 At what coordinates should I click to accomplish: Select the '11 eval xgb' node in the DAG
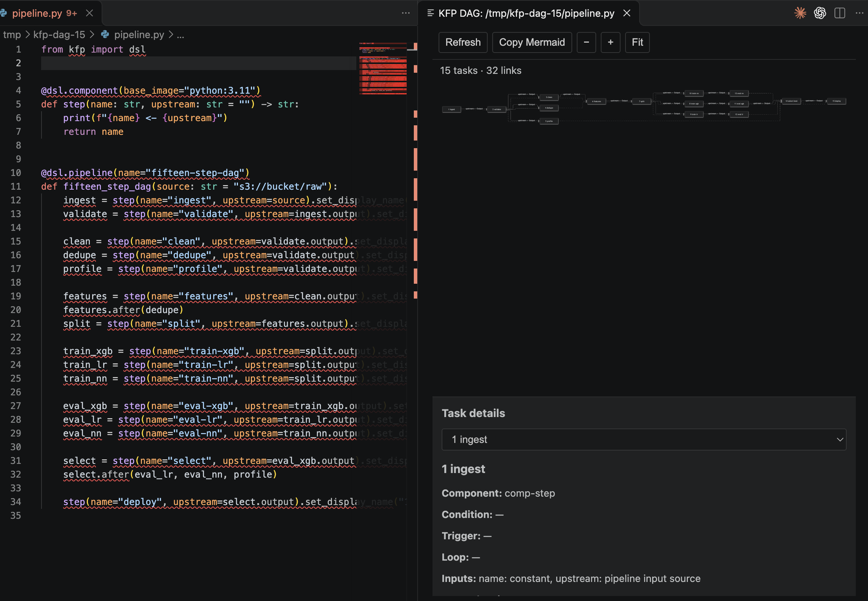tap(739, 104)
